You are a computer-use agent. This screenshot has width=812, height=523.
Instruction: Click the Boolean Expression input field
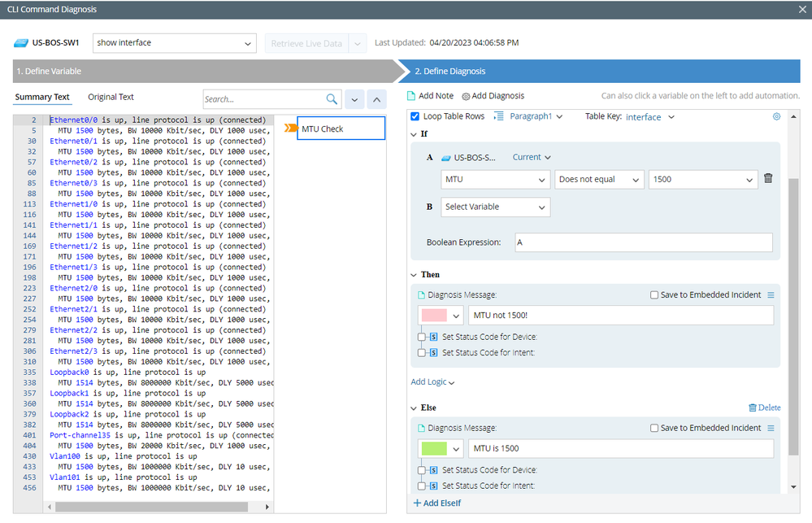(641, 242)
